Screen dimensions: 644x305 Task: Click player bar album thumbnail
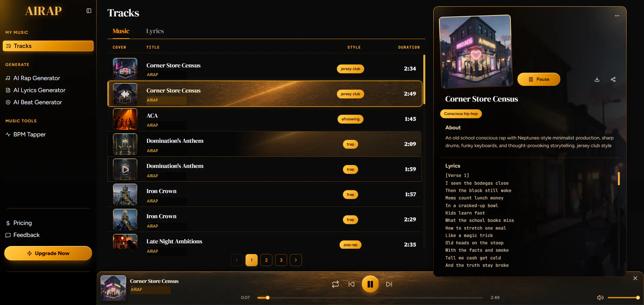(x=113, y=288)
